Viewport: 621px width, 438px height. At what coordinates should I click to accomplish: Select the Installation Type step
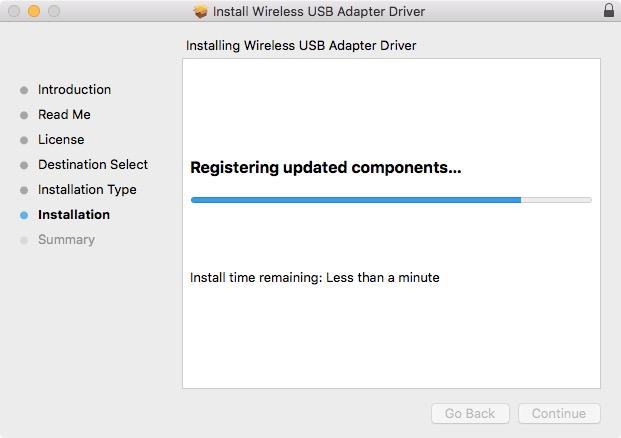[x=87, y=190]
